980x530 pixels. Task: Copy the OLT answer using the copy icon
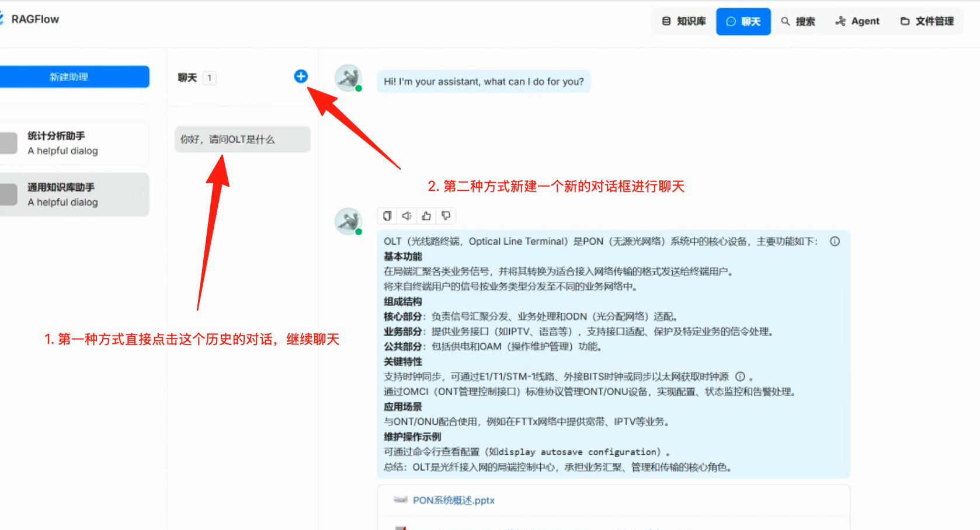(x=387, y=216)
